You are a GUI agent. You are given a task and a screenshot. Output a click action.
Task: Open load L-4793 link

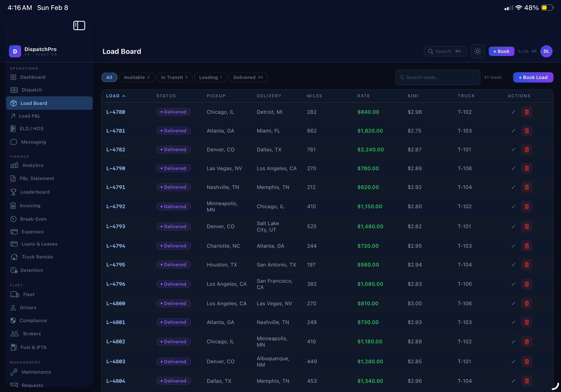(116, 227)
